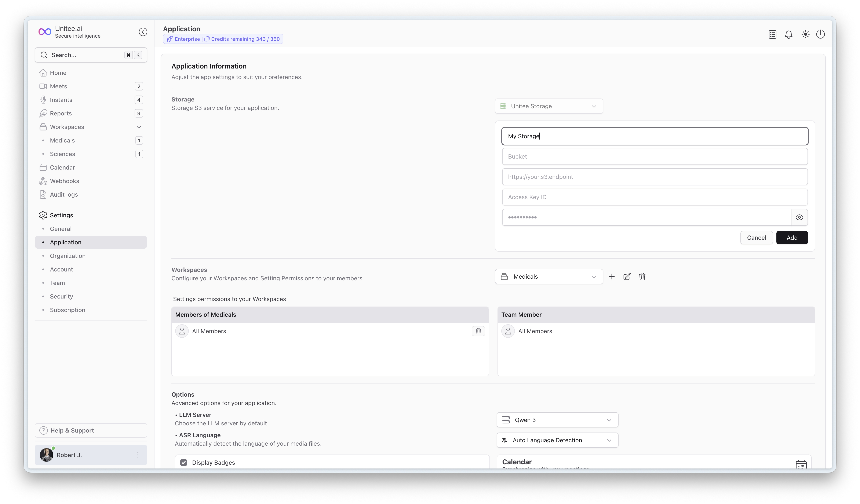
Task: Select All Members under Team Member
Action: pyautogui.click(x=656, y=331)
